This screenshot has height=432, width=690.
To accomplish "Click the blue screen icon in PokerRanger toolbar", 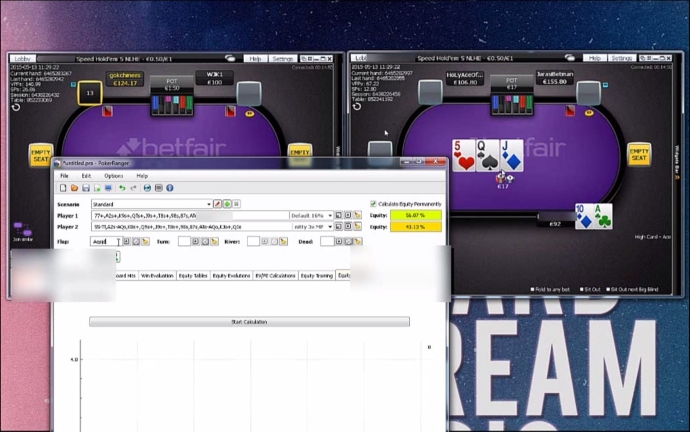I will coord(108,188).
